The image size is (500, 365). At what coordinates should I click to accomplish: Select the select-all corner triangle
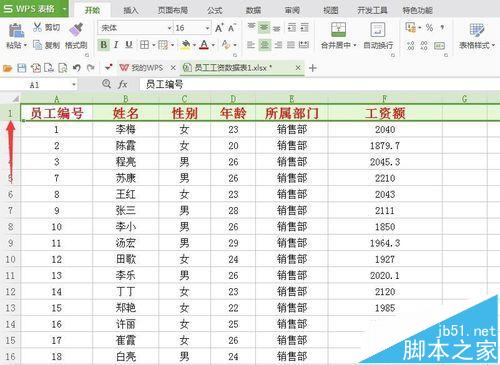click(x=15, y=99)
